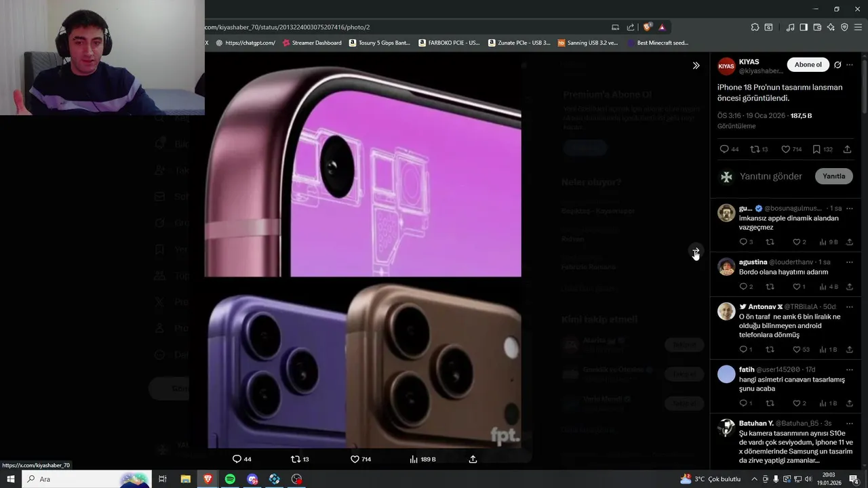The image size is (868, 488).
Task: Open three-dot menu on agustina's reply
Action: point(849,262)
